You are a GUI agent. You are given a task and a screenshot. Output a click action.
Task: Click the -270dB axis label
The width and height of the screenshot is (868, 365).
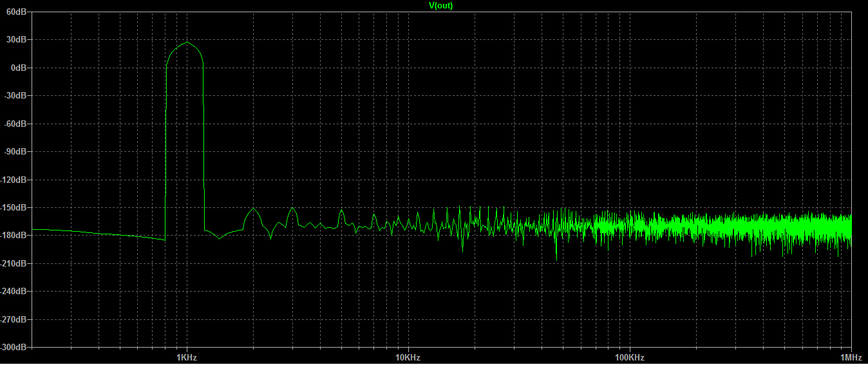(x=15, y=319)
